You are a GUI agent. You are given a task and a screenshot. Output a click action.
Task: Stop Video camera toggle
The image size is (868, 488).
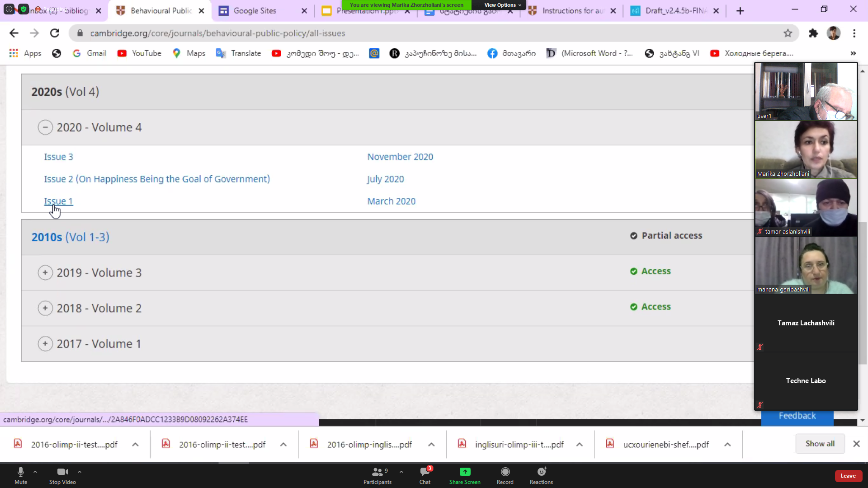(62, 472)
